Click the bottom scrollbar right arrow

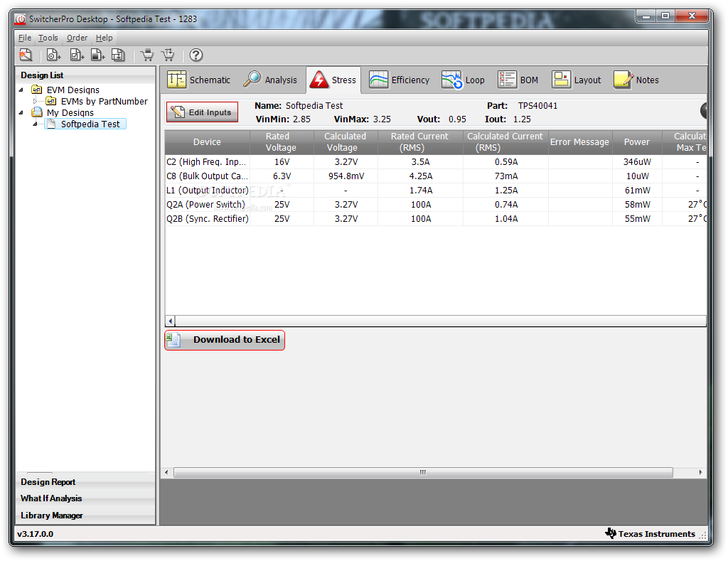pyautogui.click(x=700, y=472)
